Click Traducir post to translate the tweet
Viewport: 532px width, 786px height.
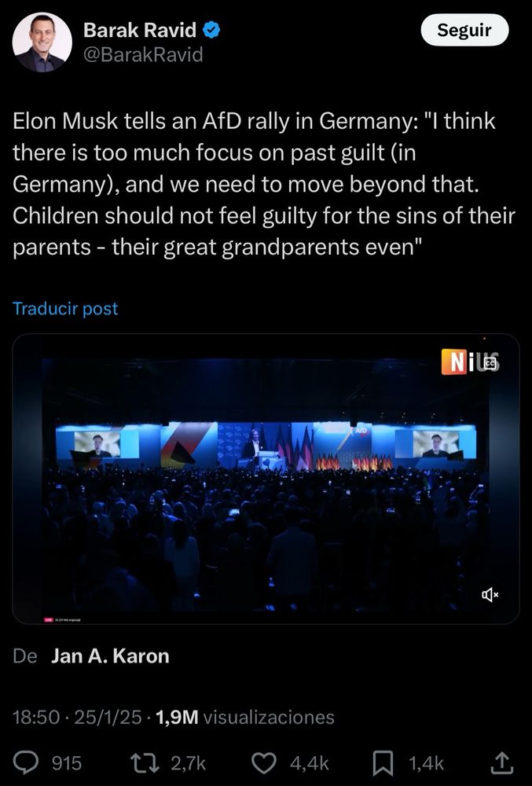[x=65, y=308]
